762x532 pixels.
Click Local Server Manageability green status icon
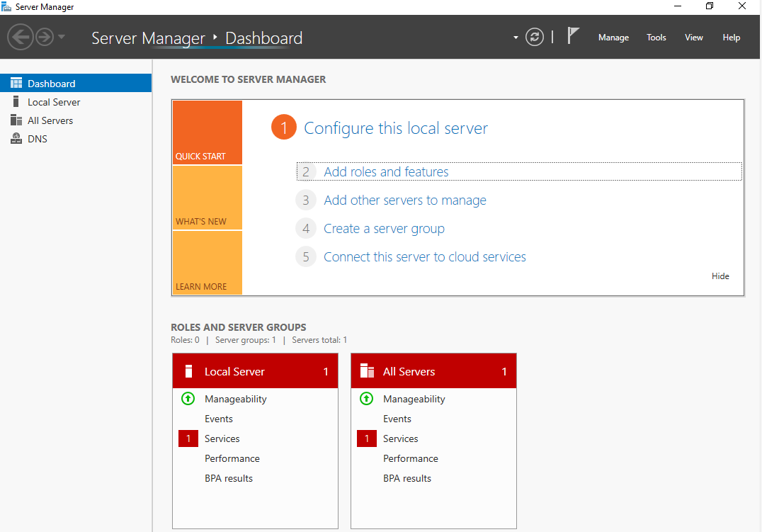(x=188, y=399)
